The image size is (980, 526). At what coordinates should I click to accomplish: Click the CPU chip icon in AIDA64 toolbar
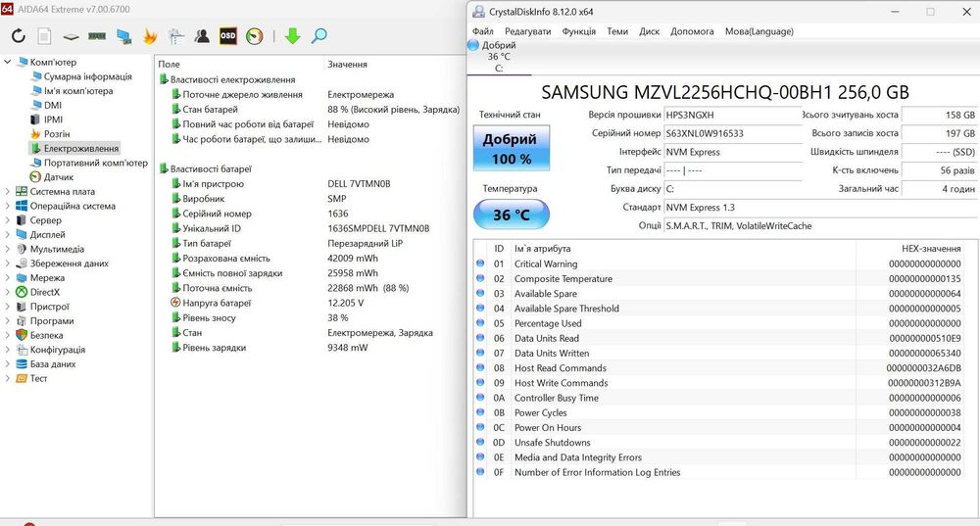click(x=71, y=37)
